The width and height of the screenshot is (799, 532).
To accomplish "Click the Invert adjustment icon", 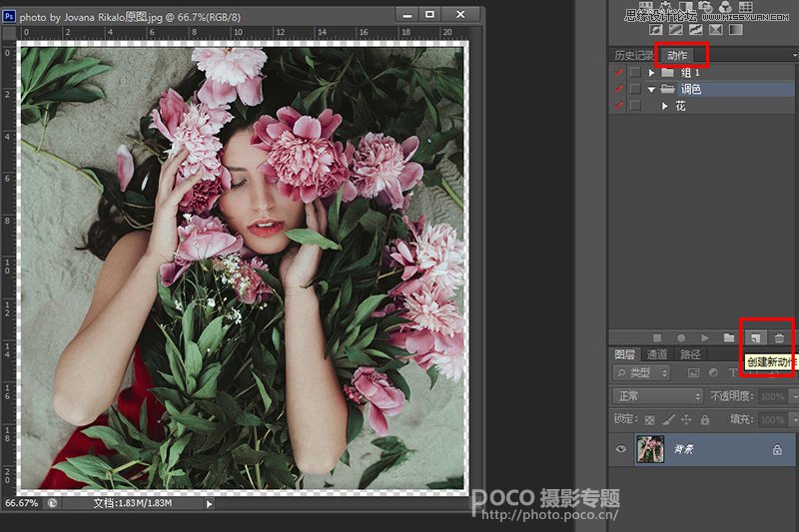I will pos(656,30).
